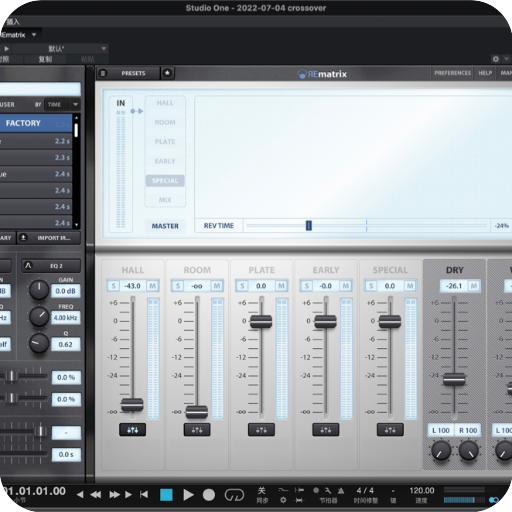Turn the EQ 2 GAIN knob
The width and height of the screenshot is (512, 512).
click(x=39, y=290)
